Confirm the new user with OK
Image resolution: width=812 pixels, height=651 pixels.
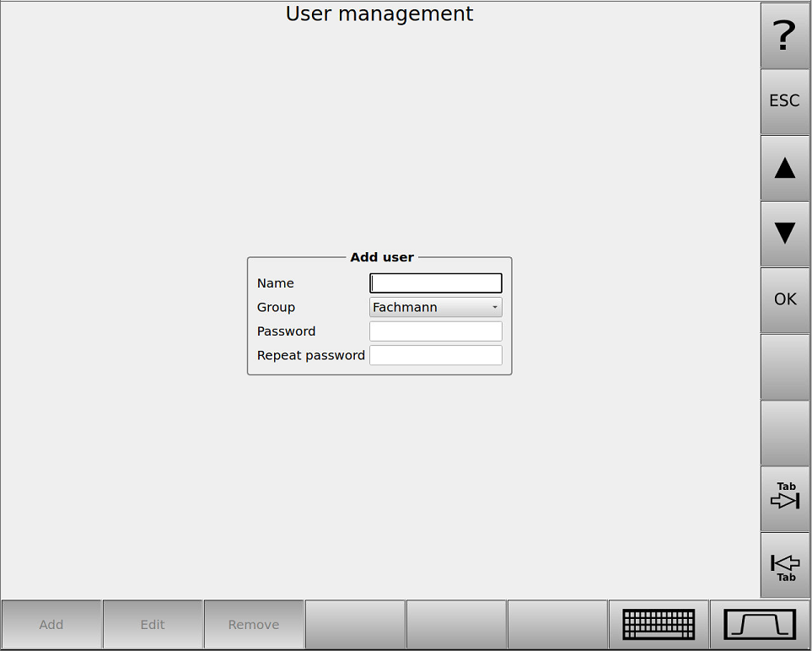pos(784,299)
